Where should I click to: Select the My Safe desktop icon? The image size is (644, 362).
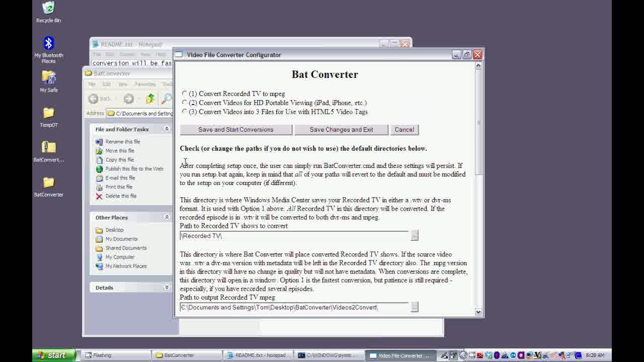(x=49, y=81)
